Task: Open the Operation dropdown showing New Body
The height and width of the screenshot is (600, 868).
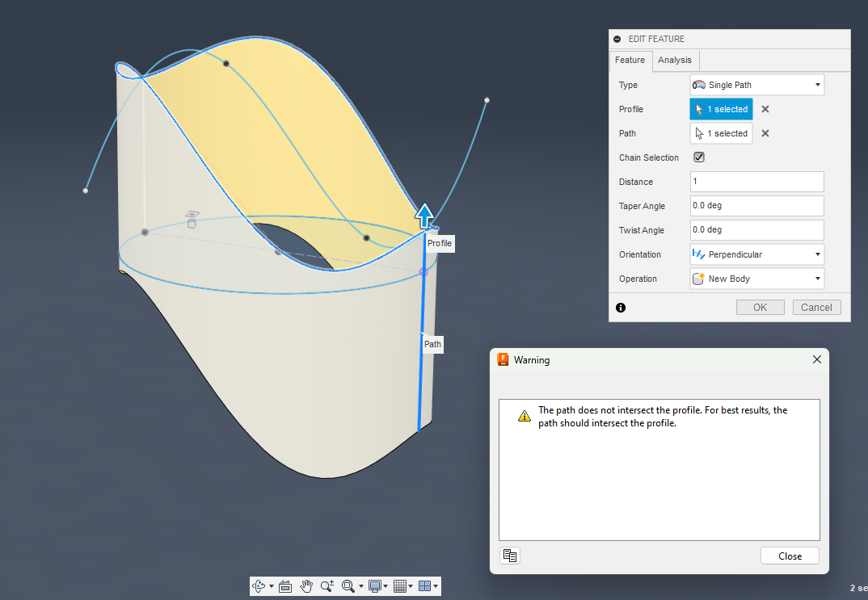Action: (x=756, y=279)
